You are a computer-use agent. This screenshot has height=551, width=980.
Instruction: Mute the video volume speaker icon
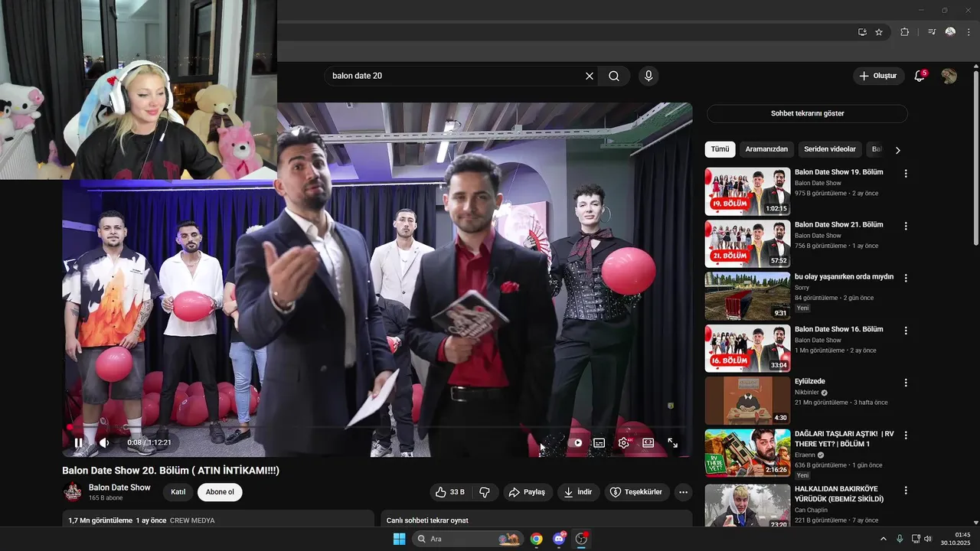[x=104, y=442]
